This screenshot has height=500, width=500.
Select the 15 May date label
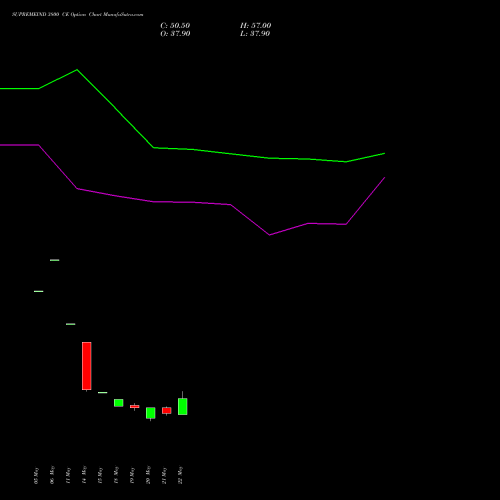[100, 475]
